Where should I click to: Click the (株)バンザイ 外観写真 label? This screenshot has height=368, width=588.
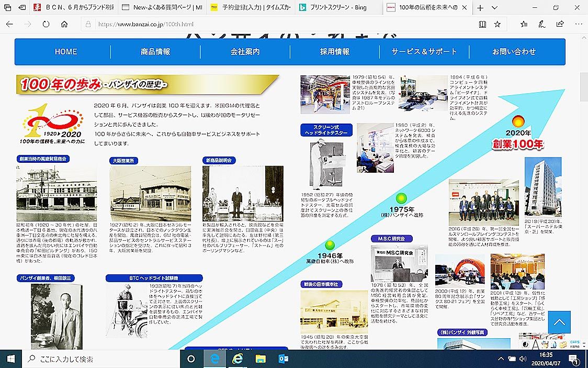pyautogui.click(x=462, y=332)
